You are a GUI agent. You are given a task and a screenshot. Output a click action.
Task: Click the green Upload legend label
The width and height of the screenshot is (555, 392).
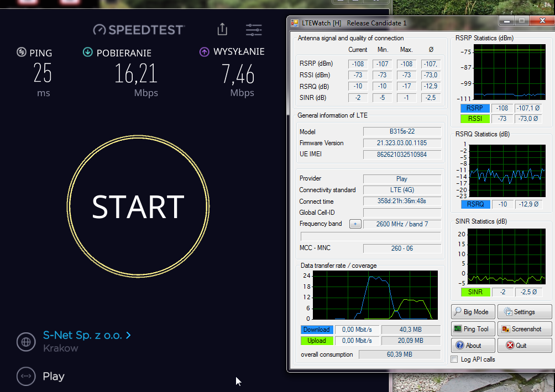pyautogui.click(x=316, y=341)
